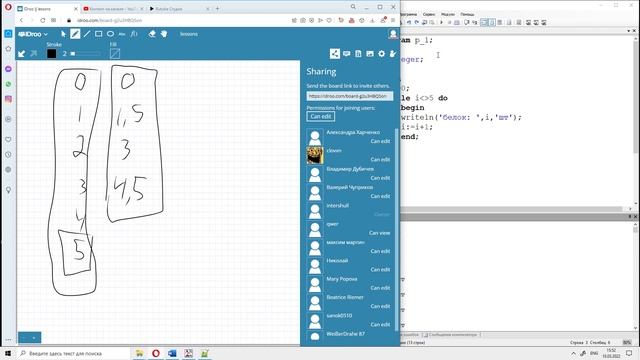640x360 pixels.
Task: Select the Rectangle shape tool
Action: pos(98,34)
